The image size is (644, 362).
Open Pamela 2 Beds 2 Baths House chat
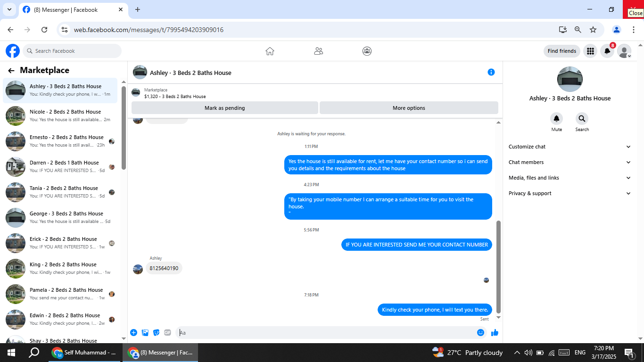(x=60, y=294)
